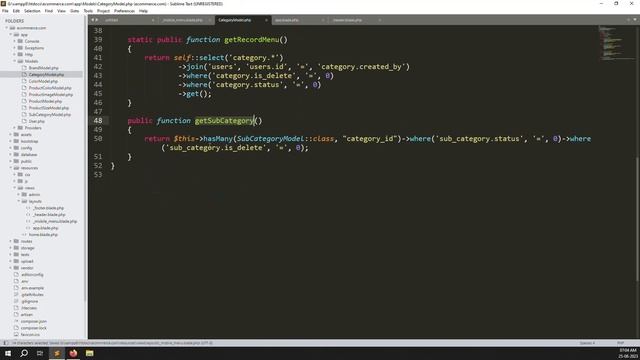
Task: Switch to the untitled tab
Action: [112, 20]
